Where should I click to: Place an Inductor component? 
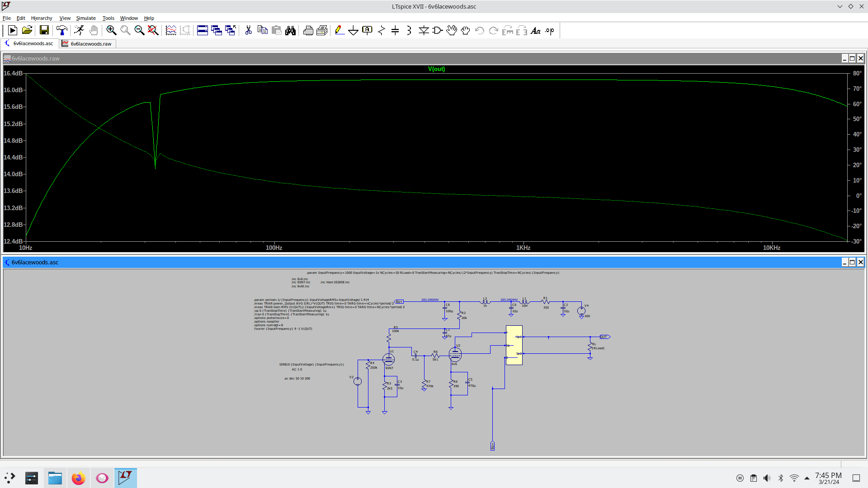(x=409, y=30)
